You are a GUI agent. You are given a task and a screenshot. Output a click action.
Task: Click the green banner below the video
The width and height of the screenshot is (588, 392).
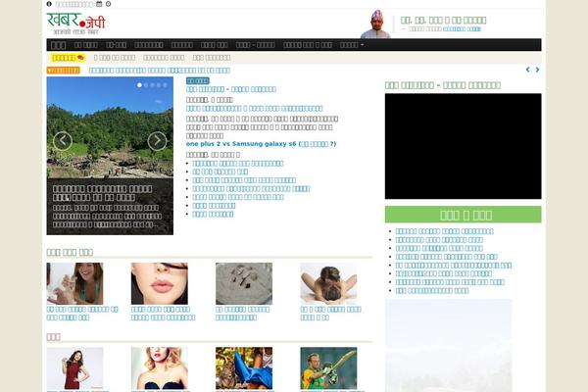pyautogui.click(x=464, y=215)
